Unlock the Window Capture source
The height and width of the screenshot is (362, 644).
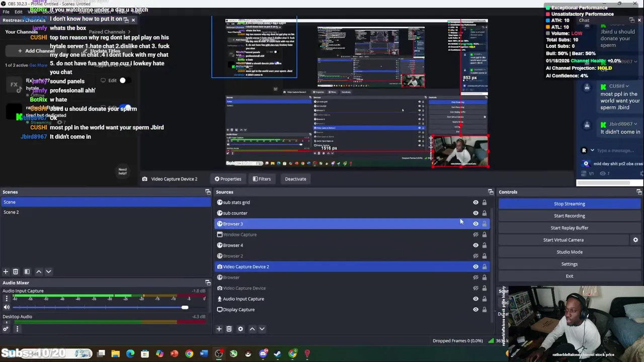(485, 235)
